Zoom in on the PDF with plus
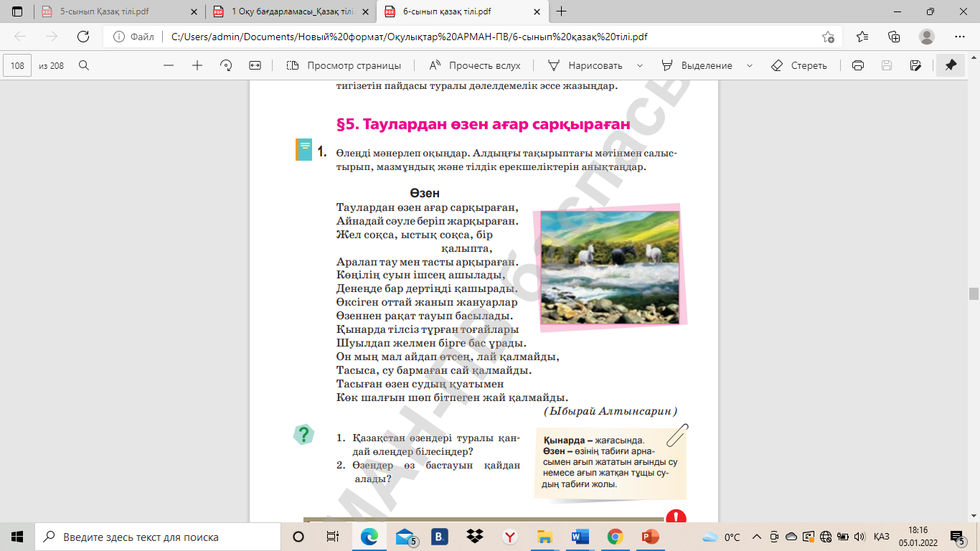Viewport: 980px width, 551px height. coord(197,65)
